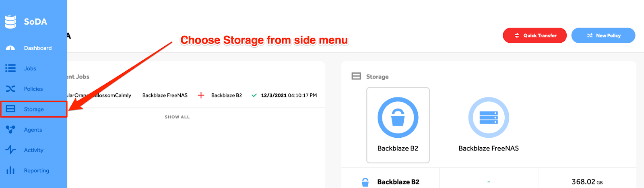Click the SoDA database logo icon
The height and width of the screenshot is (188, 644).
10,22
